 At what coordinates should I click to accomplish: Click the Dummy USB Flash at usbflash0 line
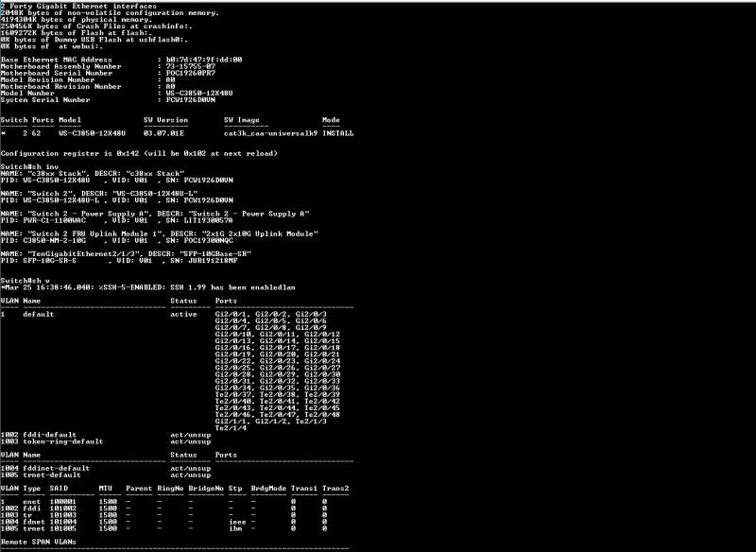tap(94, 40)
